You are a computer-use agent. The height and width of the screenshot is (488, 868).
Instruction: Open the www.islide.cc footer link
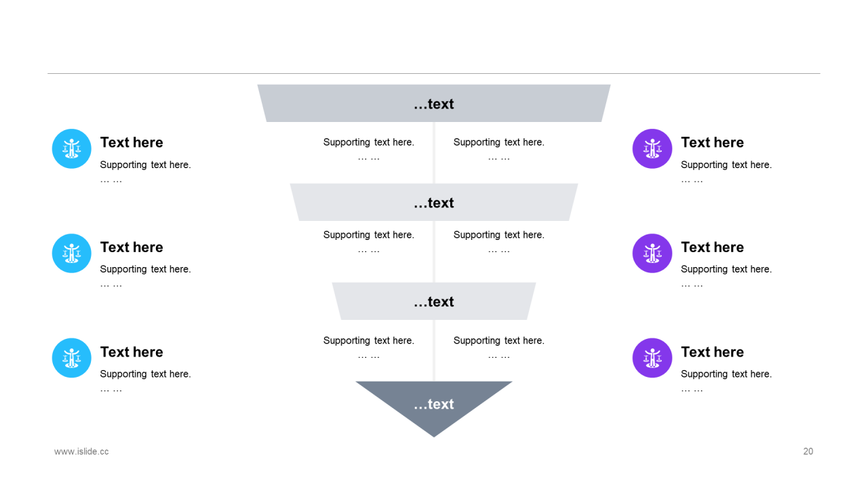(81, 451)
